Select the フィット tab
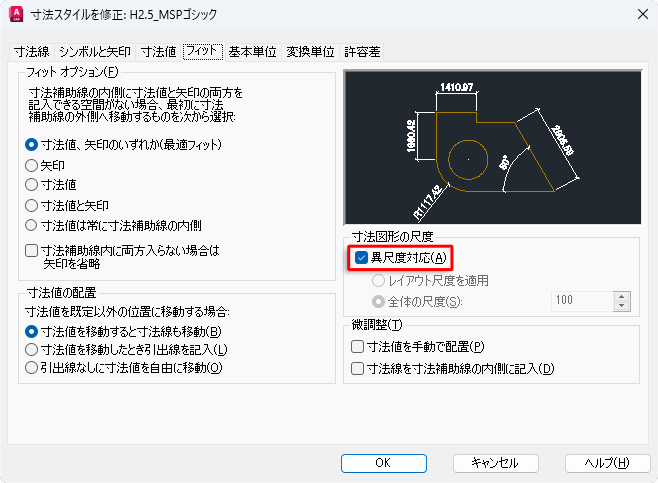The width and height of the screenshot is (658, 483). pos(203,51)
